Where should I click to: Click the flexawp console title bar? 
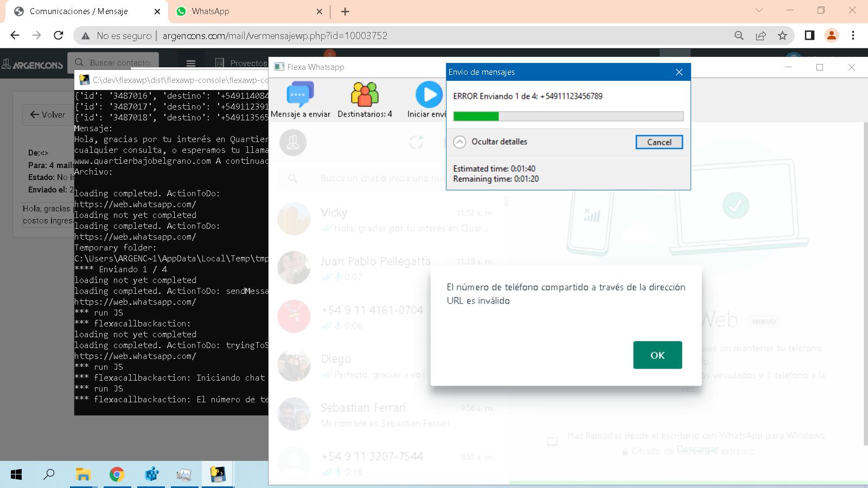pos(171,80)
